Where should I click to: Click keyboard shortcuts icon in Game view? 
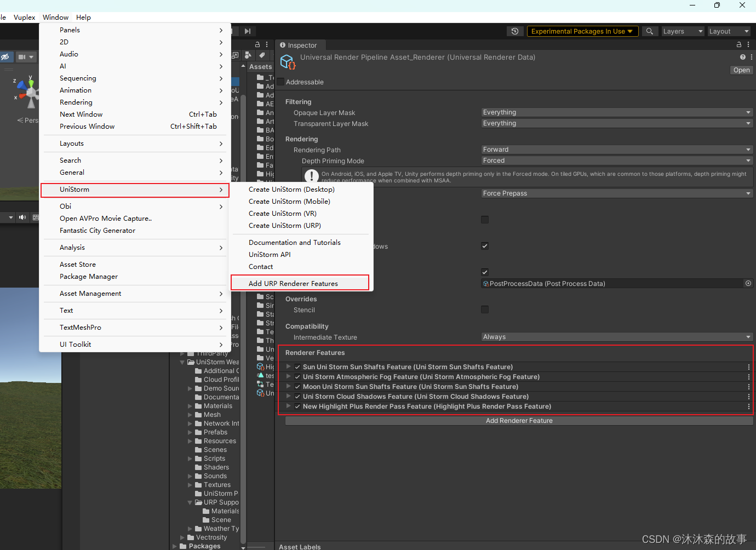point(36,217)
